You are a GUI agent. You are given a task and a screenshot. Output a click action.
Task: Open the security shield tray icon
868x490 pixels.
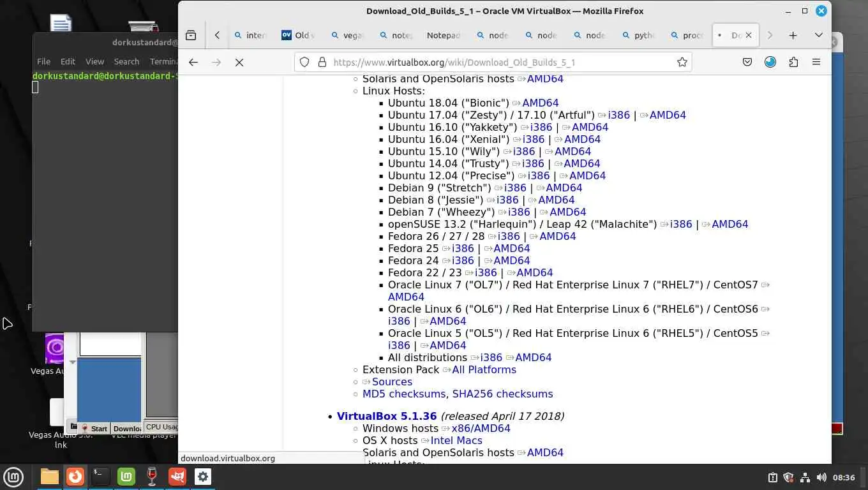(x=789, y=477)
